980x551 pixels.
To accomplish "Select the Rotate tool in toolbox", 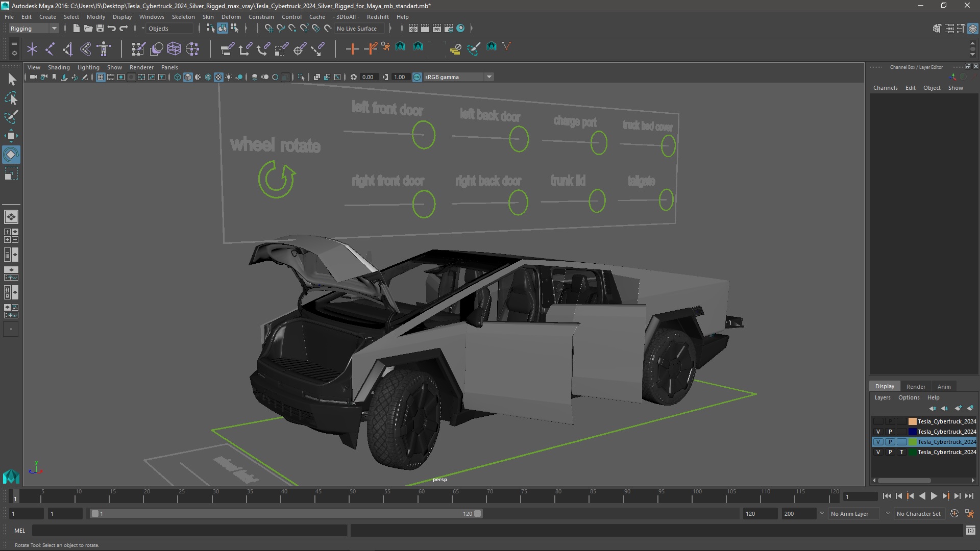I will point(11,155).
